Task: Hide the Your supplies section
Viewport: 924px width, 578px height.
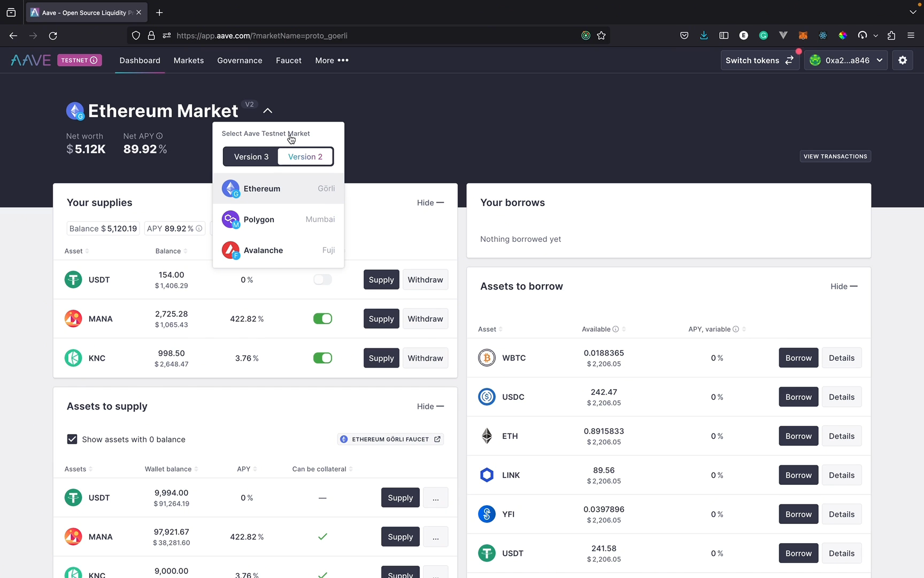Action: coord(430,203)
